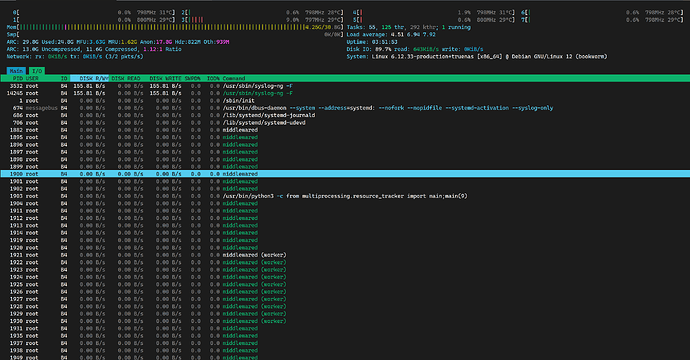690x360 pixels.
Task: Sort by the SWPD% column header
Action: (192, 78)
